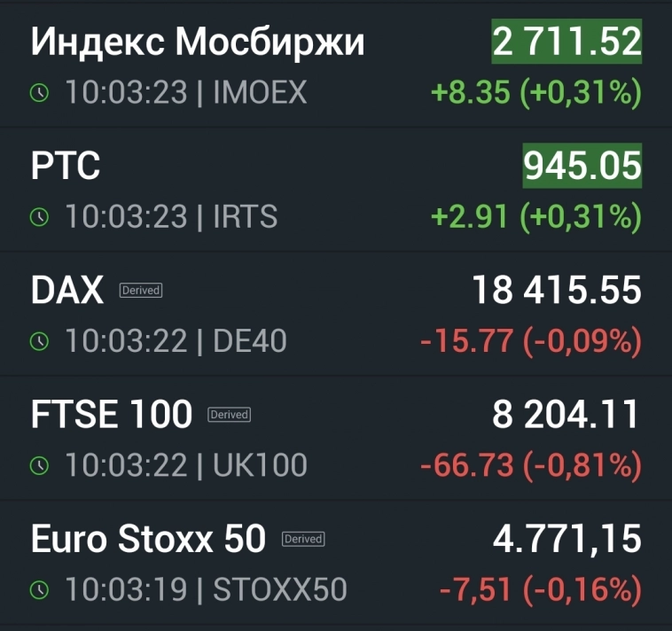
Task: Click the clock icon beside STOXX50 time
Action: tap(40, 589)
